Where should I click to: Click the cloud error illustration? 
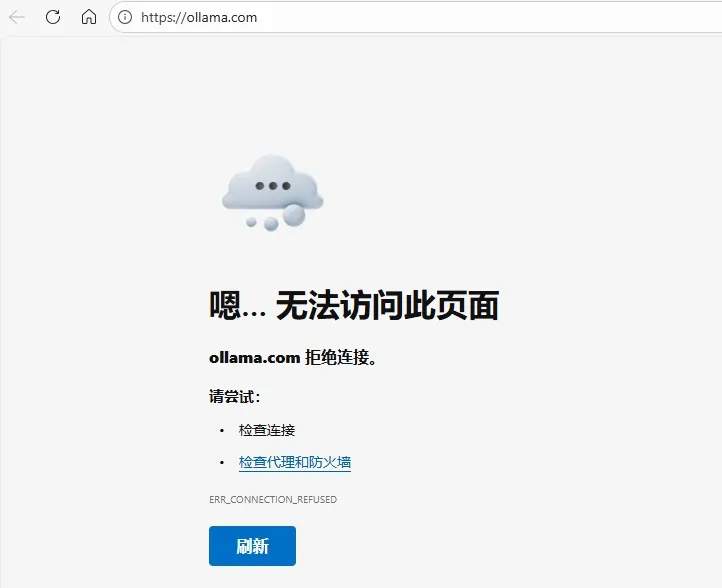273,192
